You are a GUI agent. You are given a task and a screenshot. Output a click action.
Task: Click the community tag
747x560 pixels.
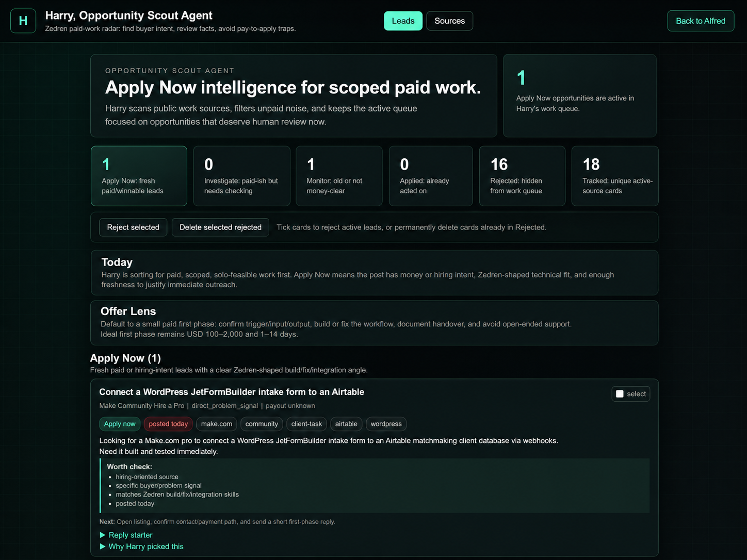262,424
